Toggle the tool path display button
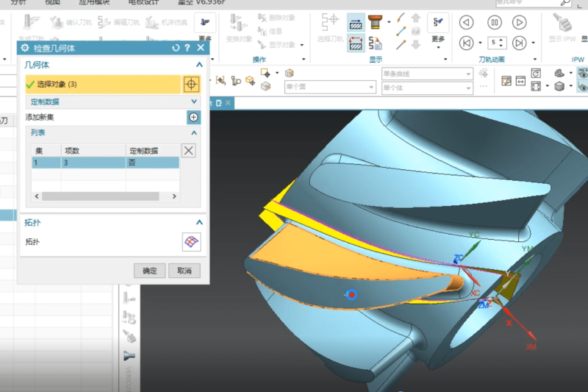Screen dimensions: 588x392 pos(355,24)
